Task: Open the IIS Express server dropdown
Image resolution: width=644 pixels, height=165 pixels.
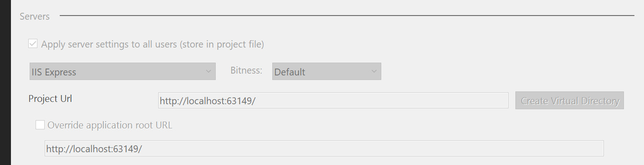Action: pos(122,71)
